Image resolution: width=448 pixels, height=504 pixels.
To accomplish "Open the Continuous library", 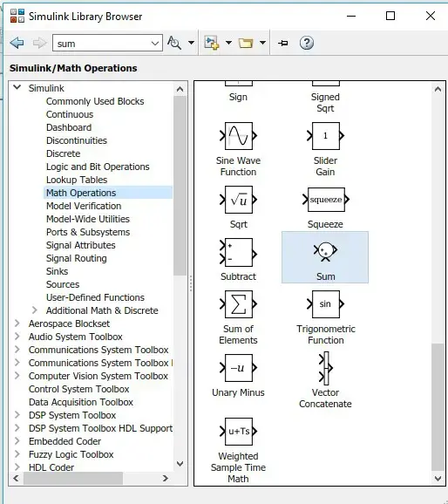I will coord(70,114).
